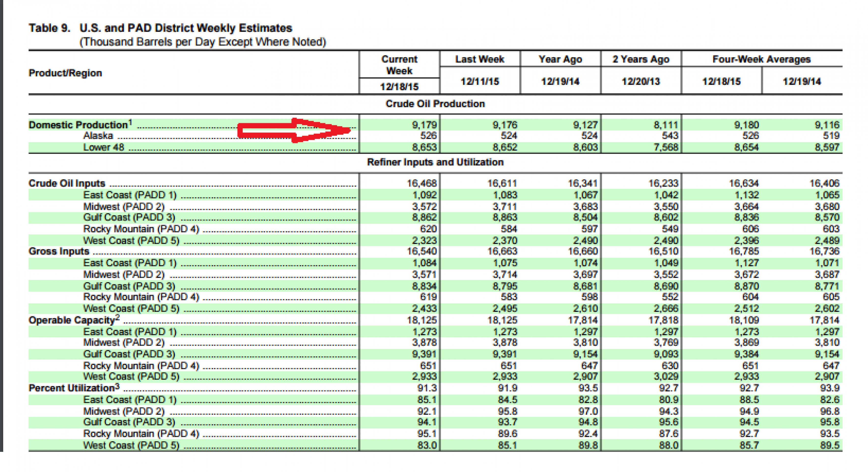
Task: Click the Last Week column header
Action: click(x=479, y=59)
